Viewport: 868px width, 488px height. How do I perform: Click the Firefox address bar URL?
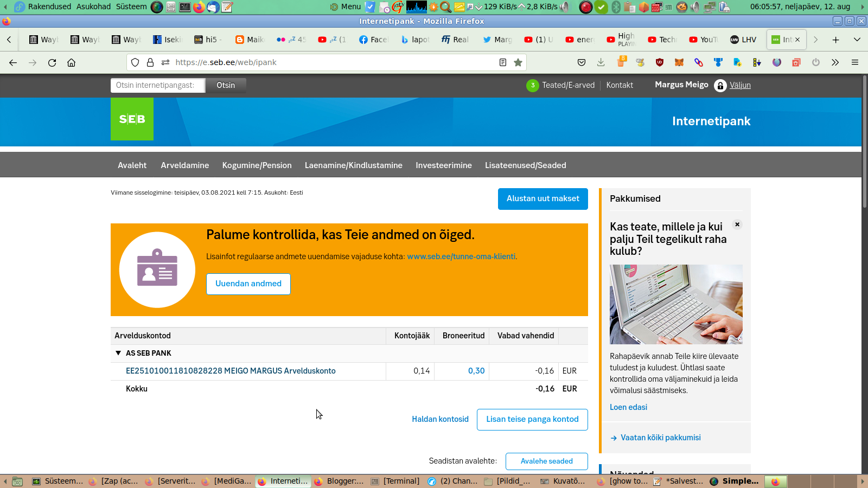point(226,62)
